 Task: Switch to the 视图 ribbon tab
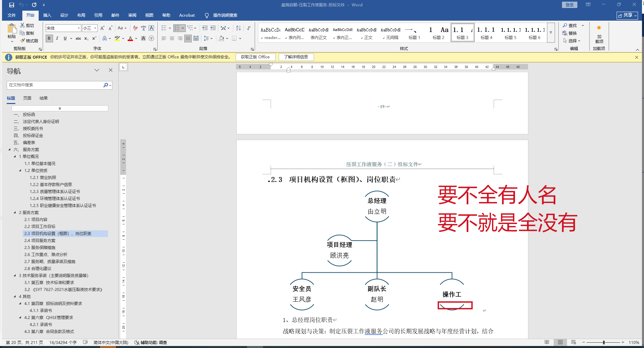[149, 15]
